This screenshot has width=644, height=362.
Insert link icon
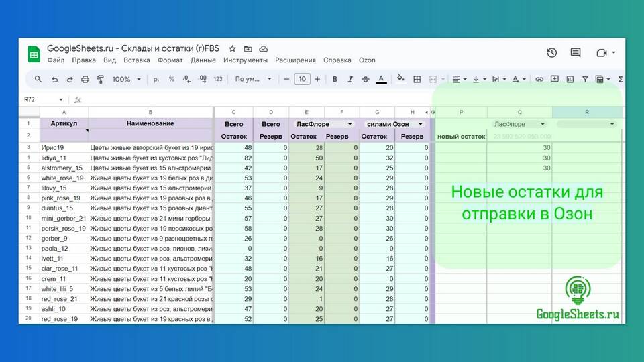coord(539,79)
